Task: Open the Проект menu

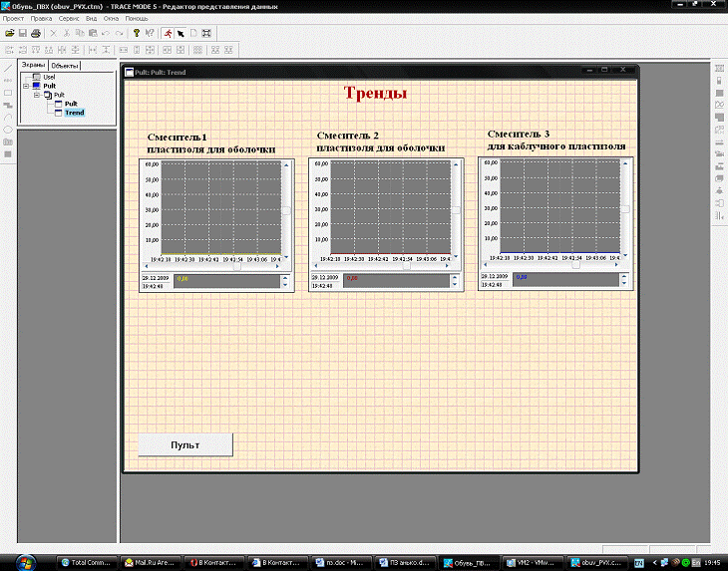Action: 14,19
